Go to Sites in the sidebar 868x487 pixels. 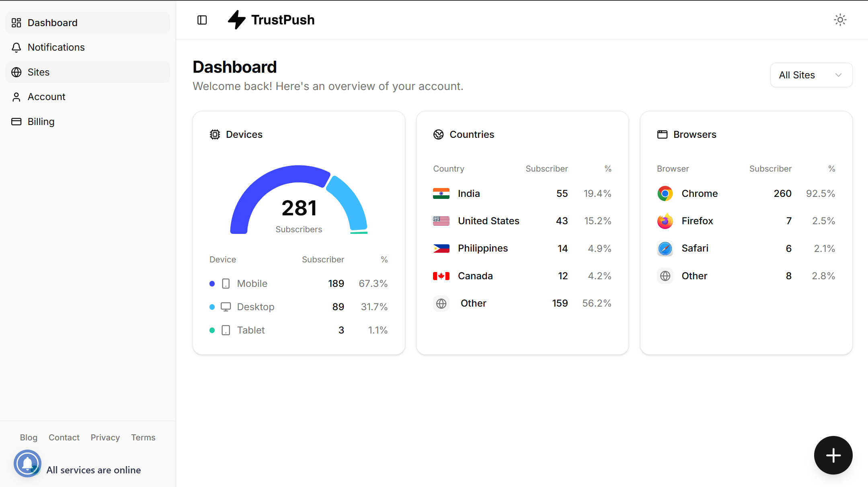(39, 72)
